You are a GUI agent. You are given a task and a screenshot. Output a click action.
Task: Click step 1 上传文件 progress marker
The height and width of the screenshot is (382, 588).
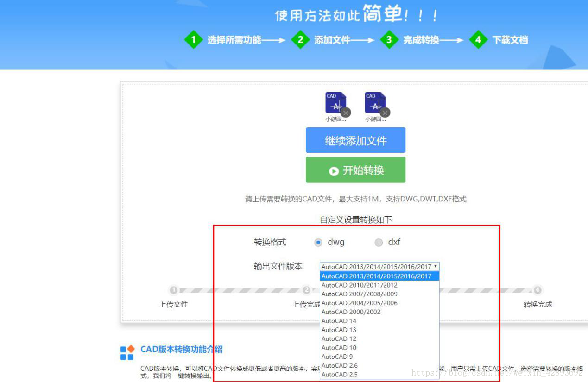[x=173, y=290]
